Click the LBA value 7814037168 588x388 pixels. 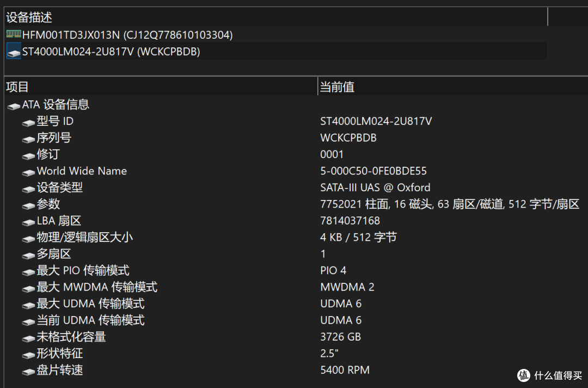350,221
